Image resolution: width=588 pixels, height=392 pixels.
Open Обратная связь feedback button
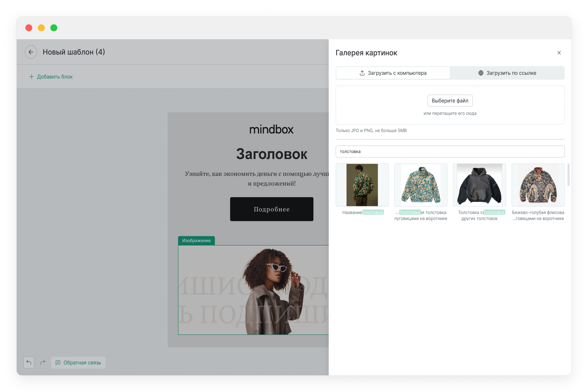(x=78, y=362)
